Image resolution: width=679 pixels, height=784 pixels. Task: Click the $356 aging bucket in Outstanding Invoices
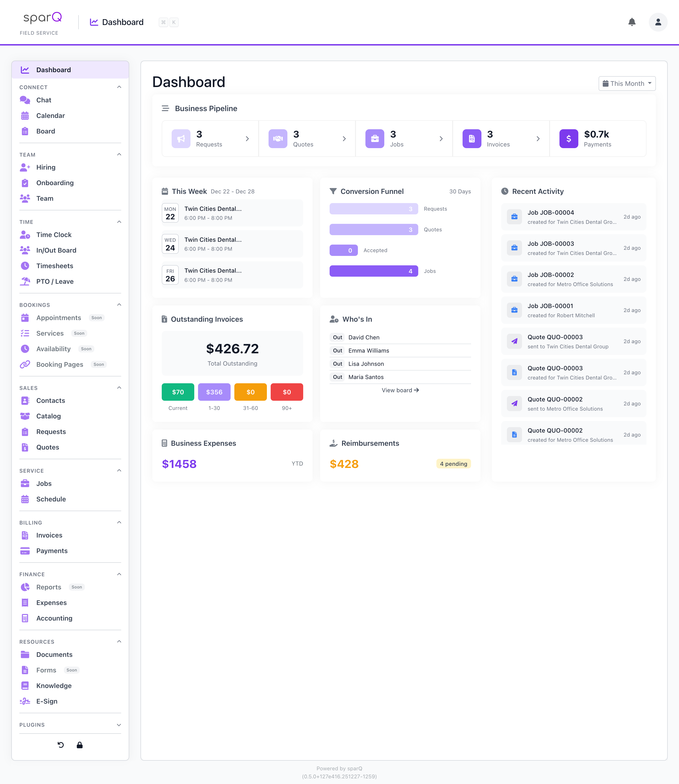click(214, 392)
